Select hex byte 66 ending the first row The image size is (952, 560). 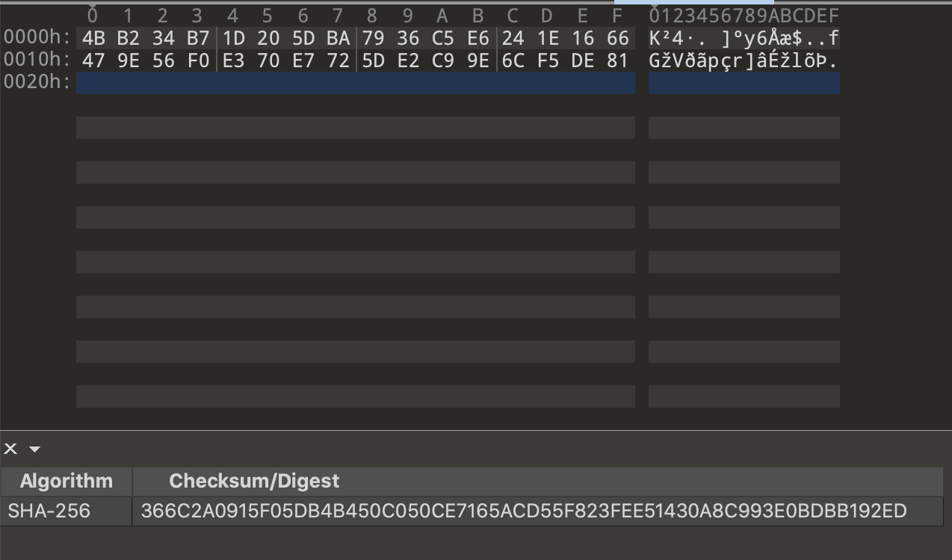618,38
